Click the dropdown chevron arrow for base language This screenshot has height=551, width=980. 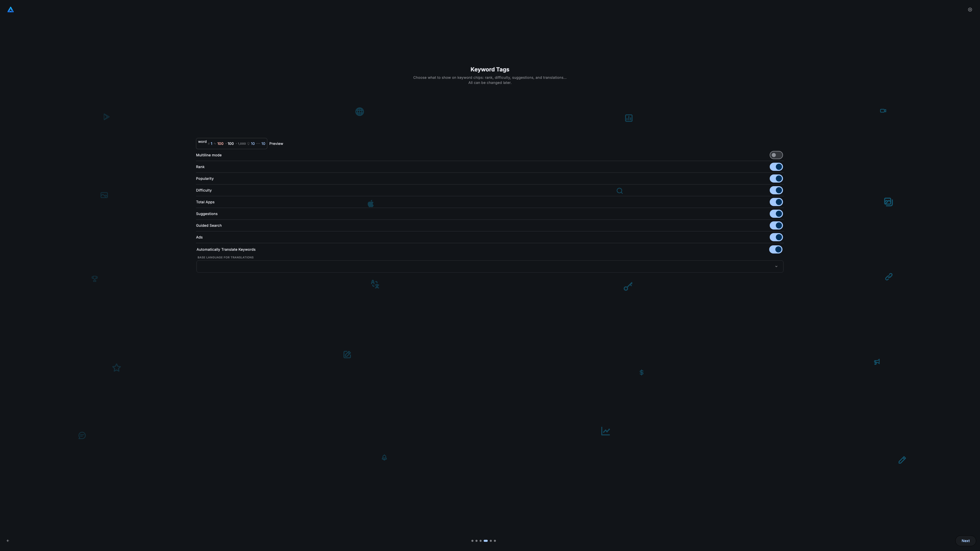tap(776, 266)
